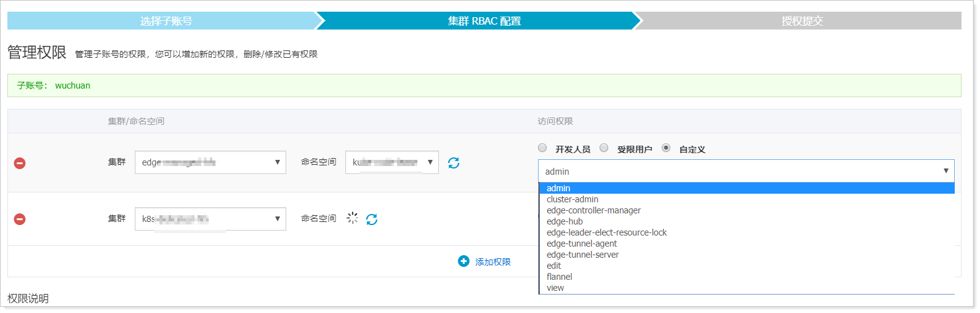This screenshot has width=980, height=313.
Task: Open the first row's cluster dropdown
Action: tap(211, 162)
